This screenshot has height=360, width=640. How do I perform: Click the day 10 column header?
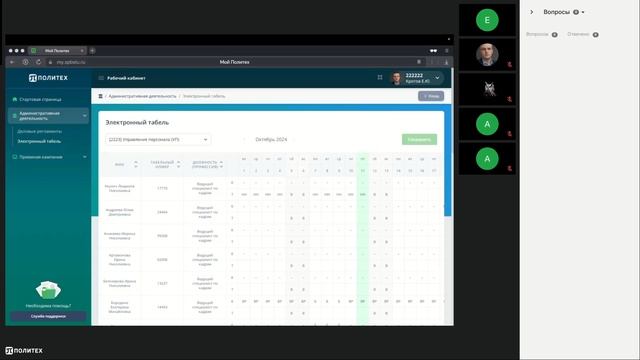pyautogui.click(x=351, y=171)
